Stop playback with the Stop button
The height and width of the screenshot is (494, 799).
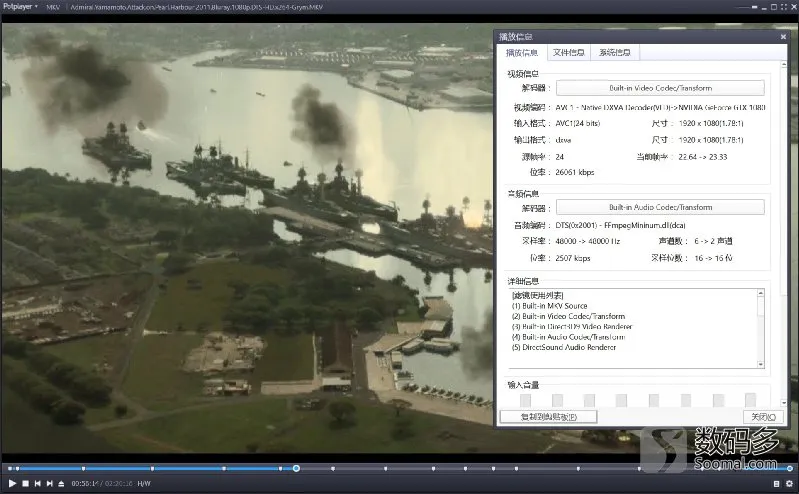click(25, 483)
